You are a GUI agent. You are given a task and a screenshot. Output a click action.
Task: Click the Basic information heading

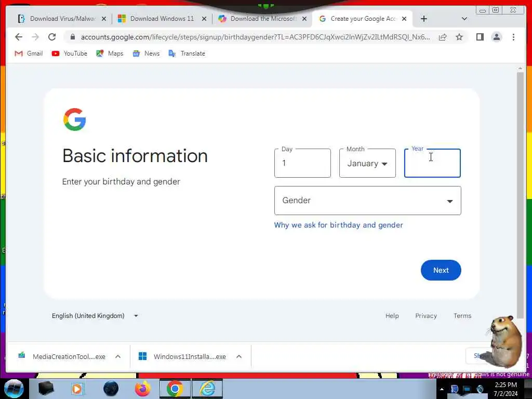click(x=135, y=156)
